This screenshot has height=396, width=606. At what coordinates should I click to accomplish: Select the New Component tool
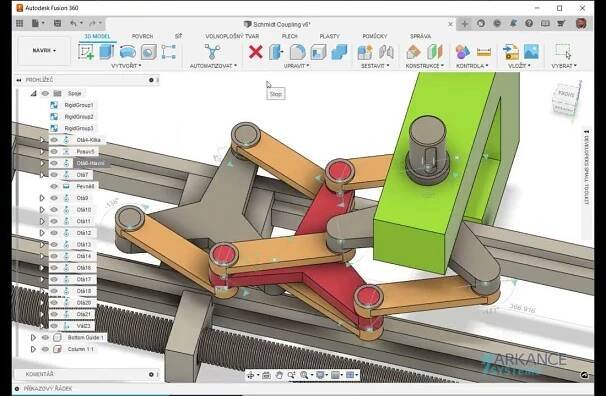pyautogui.click(x=365, y=52)
